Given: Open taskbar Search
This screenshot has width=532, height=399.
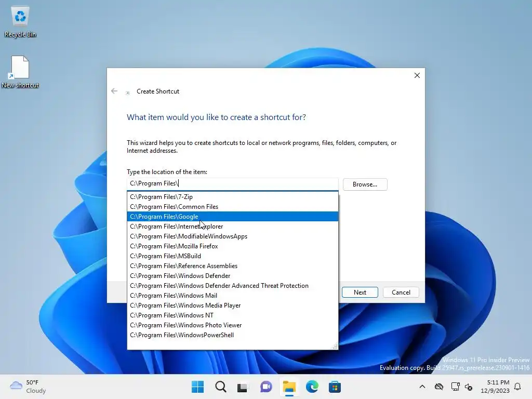Looking at the screenshot, I should (x=220, y=387).
